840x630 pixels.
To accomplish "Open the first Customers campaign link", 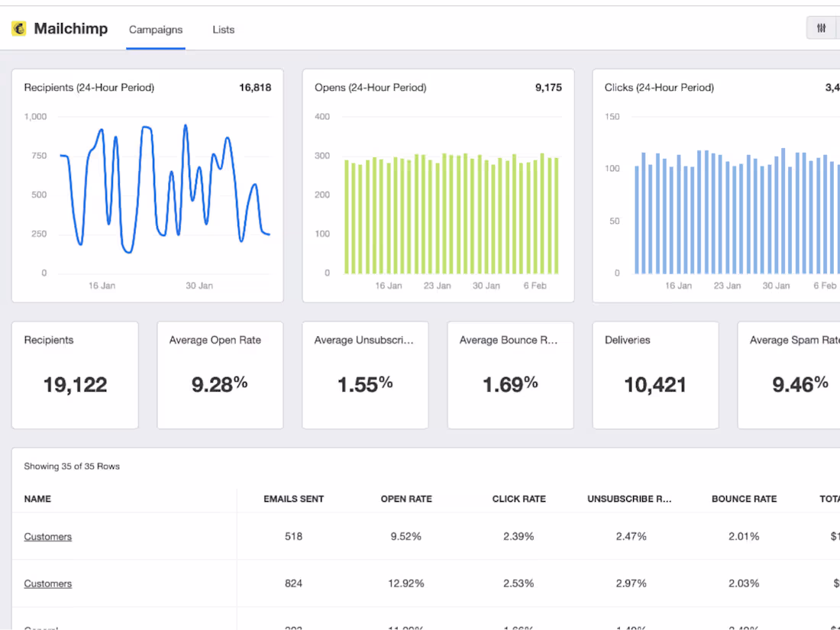I will [47, 536].
